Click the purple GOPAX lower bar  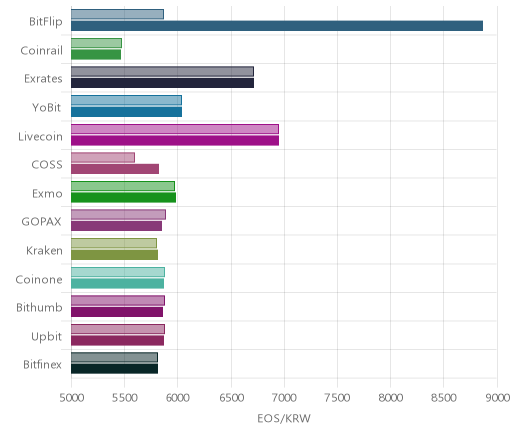click(x=116, y=226)
